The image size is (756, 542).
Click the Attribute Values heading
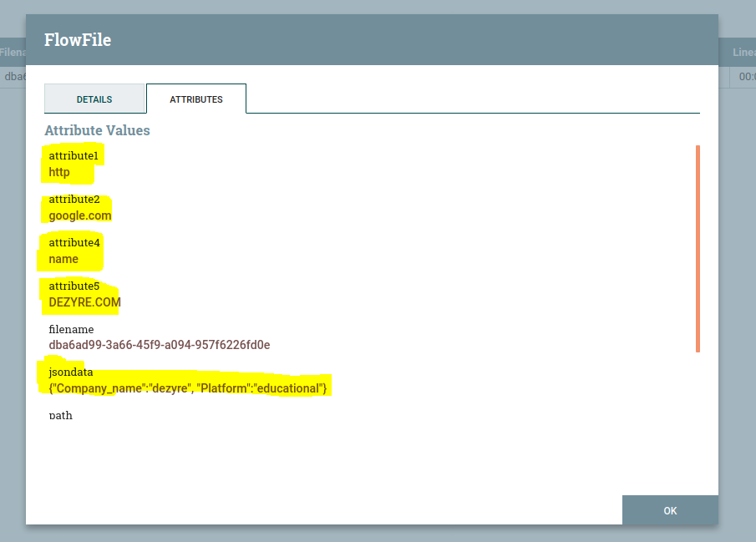coord(97,130)
